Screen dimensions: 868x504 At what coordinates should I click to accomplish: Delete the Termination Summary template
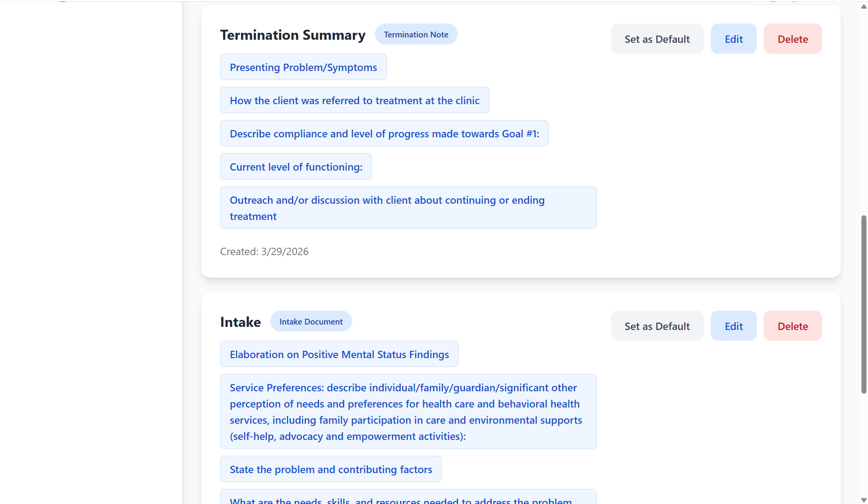tap(792, 39)
